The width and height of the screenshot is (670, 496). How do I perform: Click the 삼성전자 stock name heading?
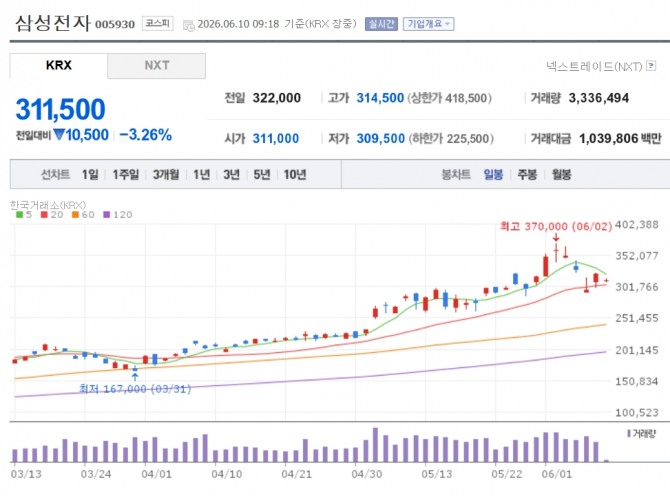tap(53, 23)
